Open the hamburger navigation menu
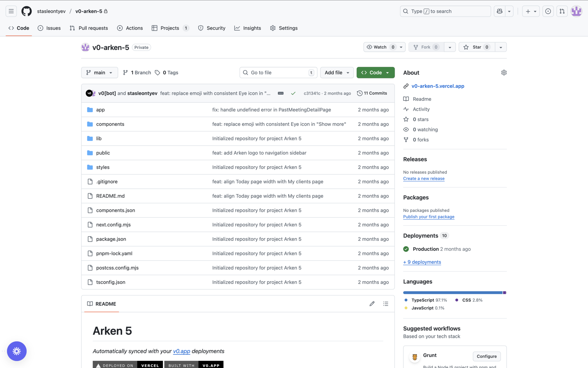 tap(11, 11)
